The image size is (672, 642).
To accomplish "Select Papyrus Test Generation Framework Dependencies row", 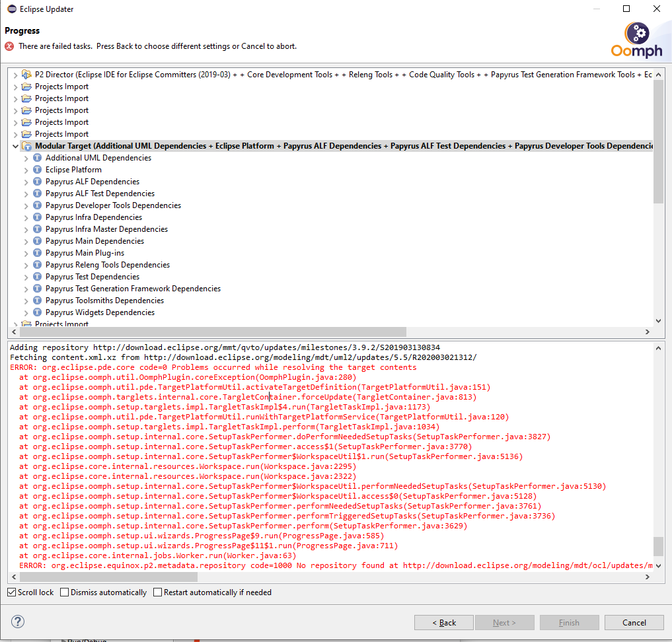I will (x=133, y=289).
